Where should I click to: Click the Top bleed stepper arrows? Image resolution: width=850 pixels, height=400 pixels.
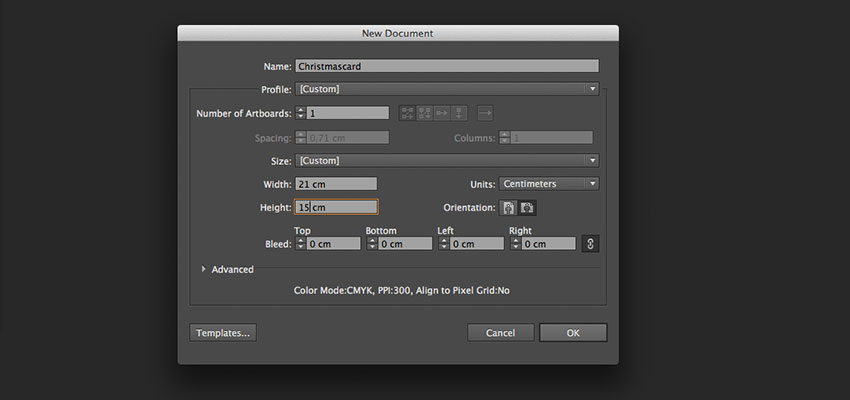[301, 243]
